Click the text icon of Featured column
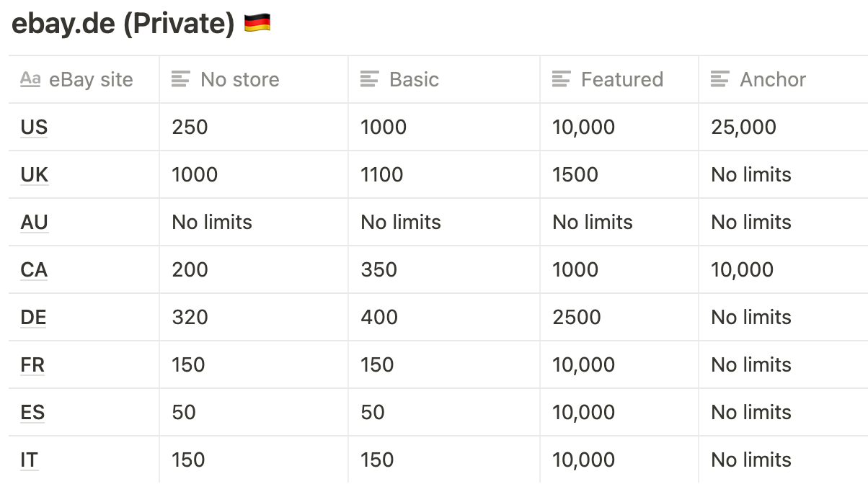The height and width of the screenshot is (484, 868). point(562,79)
